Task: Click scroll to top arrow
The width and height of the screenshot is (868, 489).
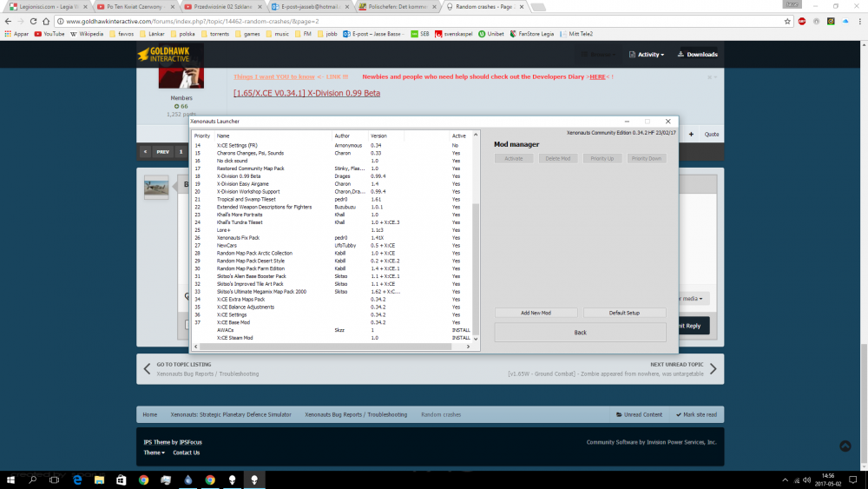Action: (x=845, y=446)
